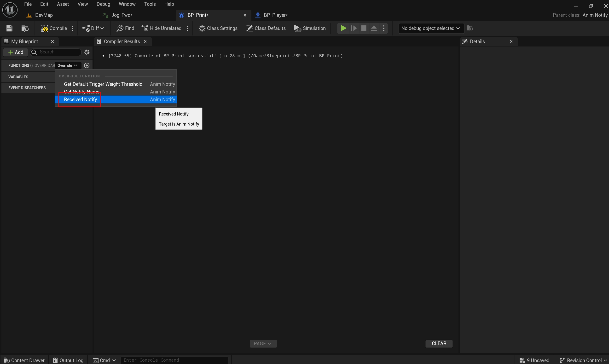Screen dimensions: 609x364
Task: Click the Enter Console Command field
Action: [x=174, y=360]
